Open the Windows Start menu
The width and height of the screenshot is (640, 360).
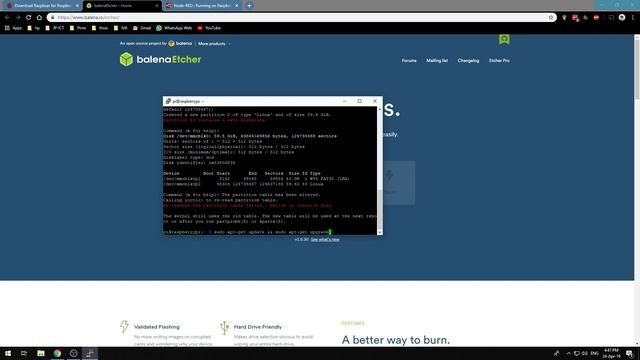click(8, 353)
